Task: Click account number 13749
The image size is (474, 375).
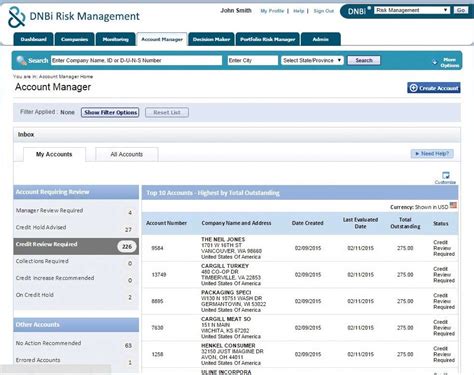Action: pyautogui.click(x=159, y=275)
